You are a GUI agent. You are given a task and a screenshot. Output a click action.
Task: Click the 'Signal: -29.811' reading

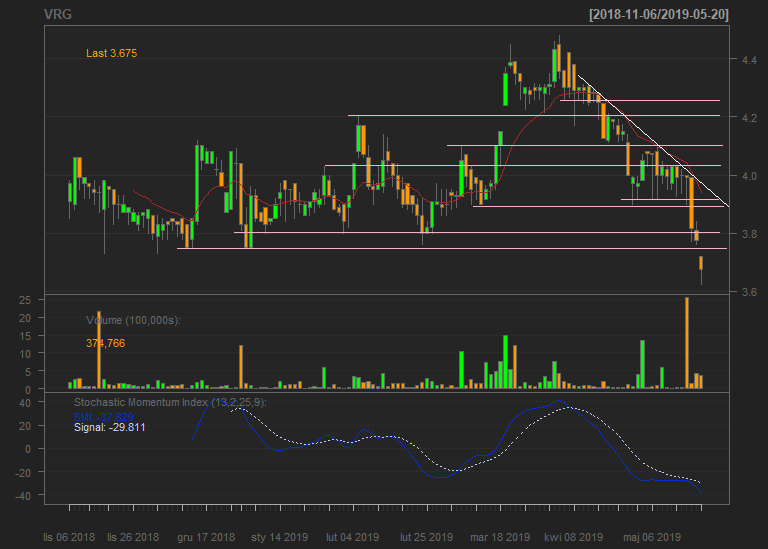pos(110,428)
